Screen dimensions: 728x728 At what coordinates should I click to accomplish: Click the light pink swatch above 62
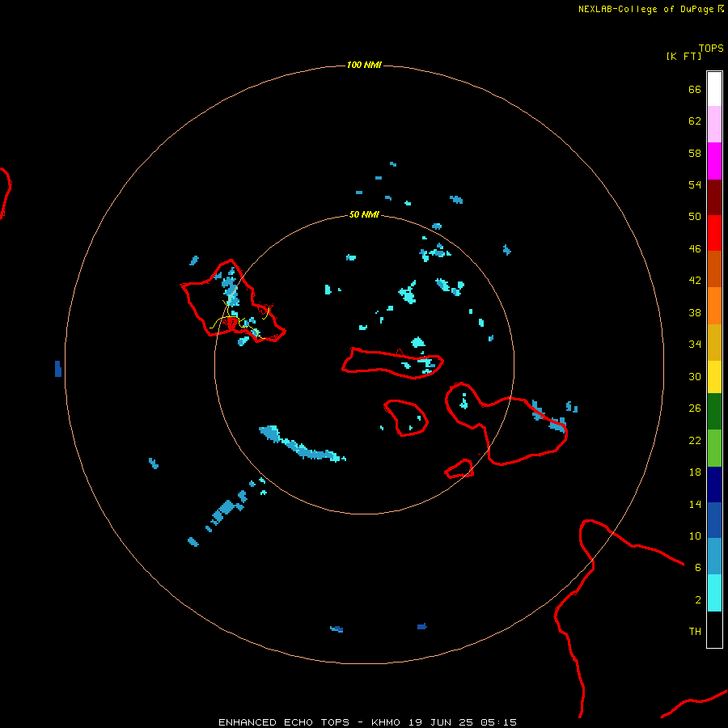[x=714, y=124]
